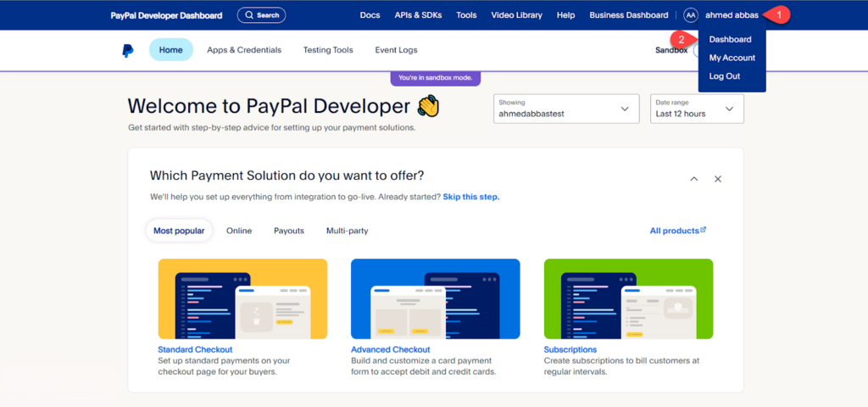Click the Standard Checkout thumbnail image
The width and height of the screenshot is (868, 407).
coord(242,299)
